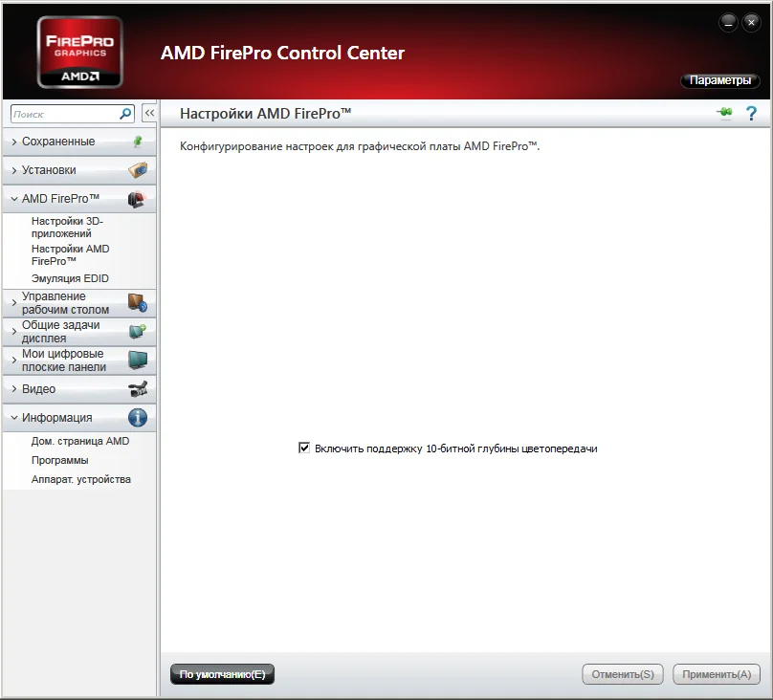Click the Отменить(S) button
Screen dimensions: 773x700
click(x=623, y=674)
